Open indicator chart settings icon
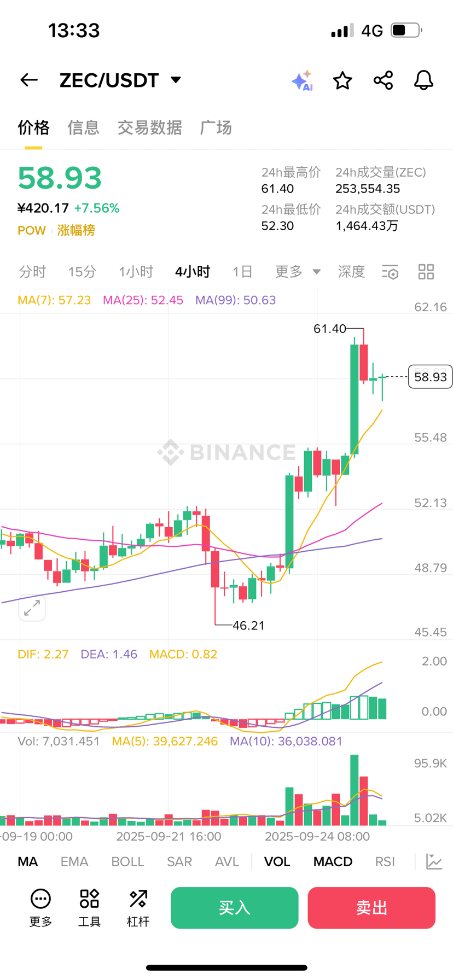Viewport: 453px width, 980px height. (434, 862)
